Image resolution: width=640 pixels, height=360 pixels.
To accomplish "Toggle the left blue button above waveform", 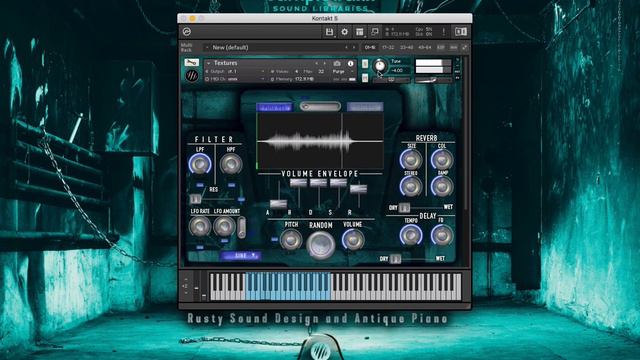I will coord(275,107).
